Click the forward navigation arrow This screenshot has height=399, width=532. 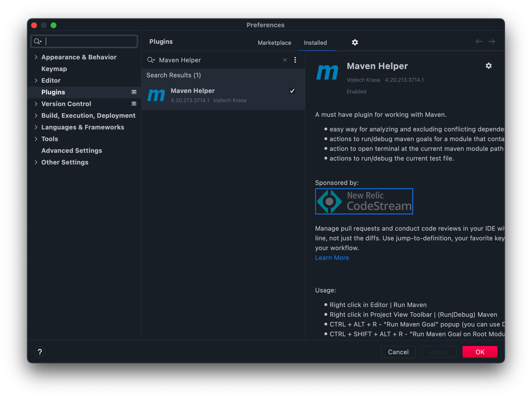tap(492, 41)
